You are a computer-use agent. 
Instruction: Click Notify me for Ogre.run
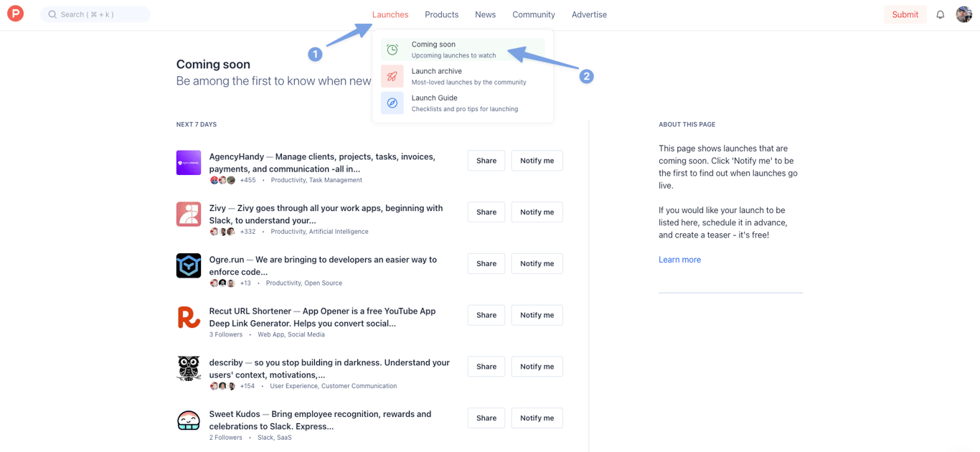click(x=537, y=263)
